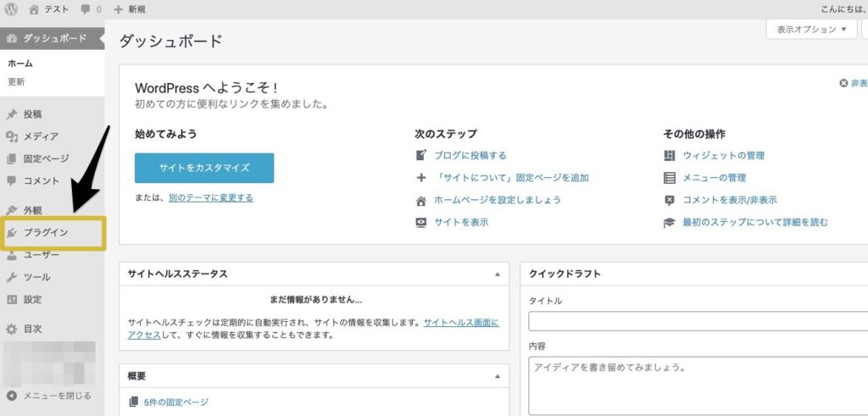Open the サイトを表示 link
Viewport: 868px width, 416px height.
461,222
